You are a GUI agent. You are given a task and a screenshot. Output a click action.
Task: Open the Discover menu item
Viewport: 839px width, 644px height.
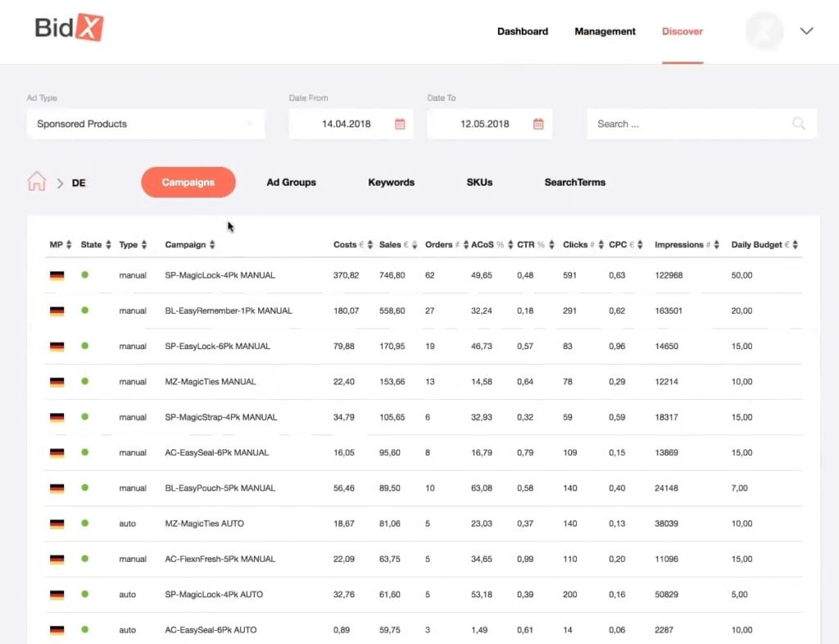pyautogui.click(x=683, y=32)
